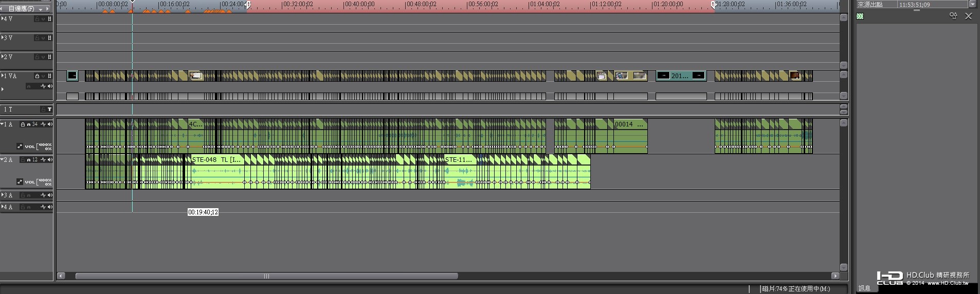This screenshot has height=294, width=980.
Task: Open the timeline scale dropdown arrow
Action: point(40,9)
